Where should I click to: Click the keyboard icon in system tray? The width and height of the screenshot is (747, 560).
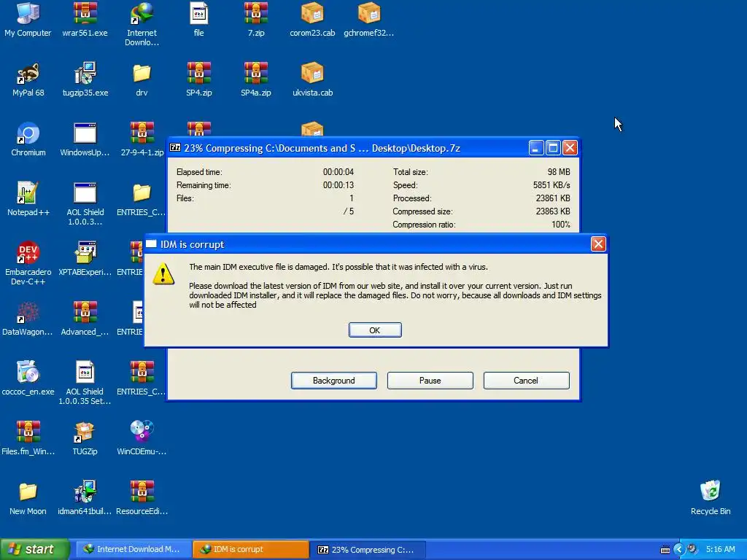[665, 550]
